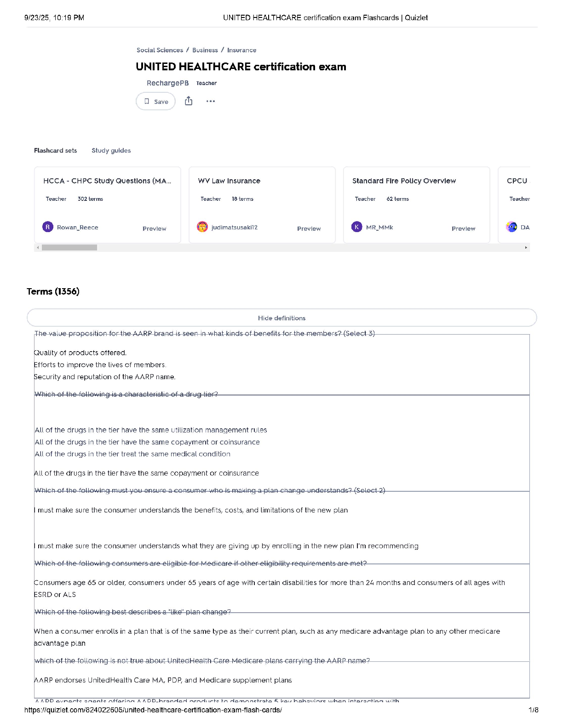
Task: Click the left scrollbar arrow of carousel
Action: pos(38,248)
